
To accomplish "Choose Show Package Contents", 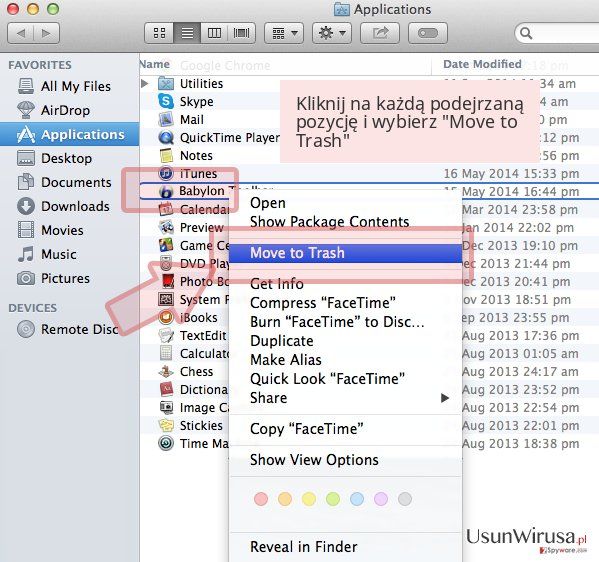I will (x=329, y=222).
